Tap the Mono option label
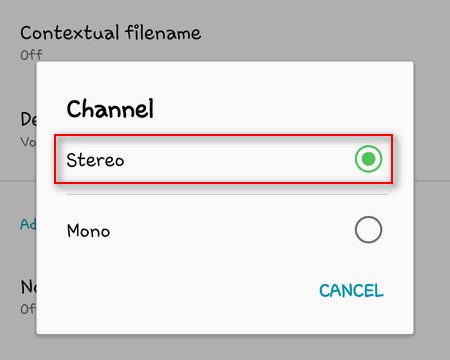 (88, 231)
